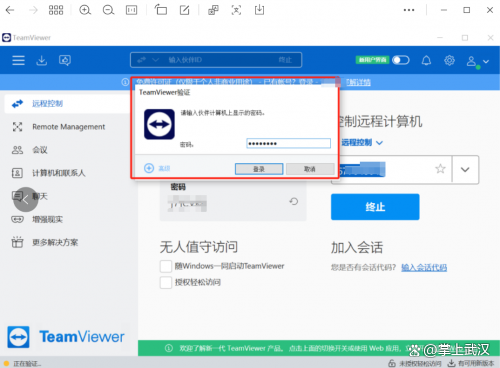Click the TeamViewer toolbar download icon

click(42, 60)
